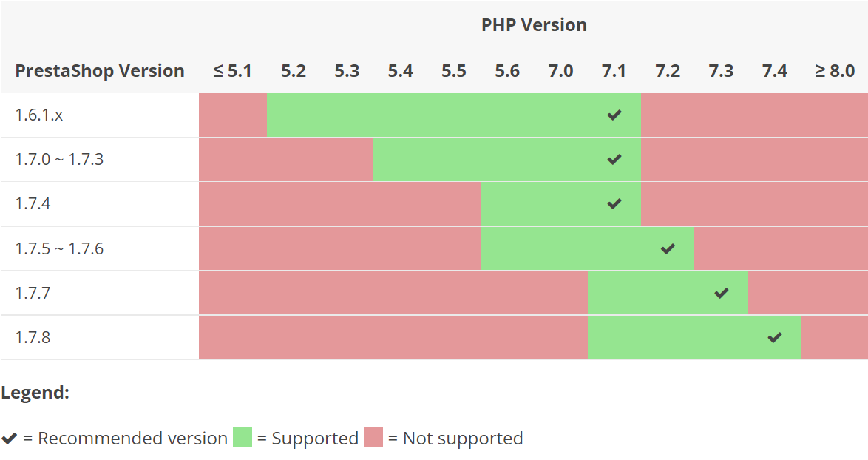Click the ≤ 5.1 column header

pyautogui.click(x=233, y=71)
